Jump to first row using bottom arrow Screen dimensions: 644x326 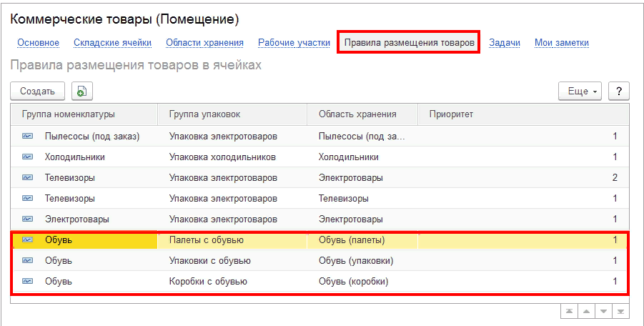(x=569, y=311)
